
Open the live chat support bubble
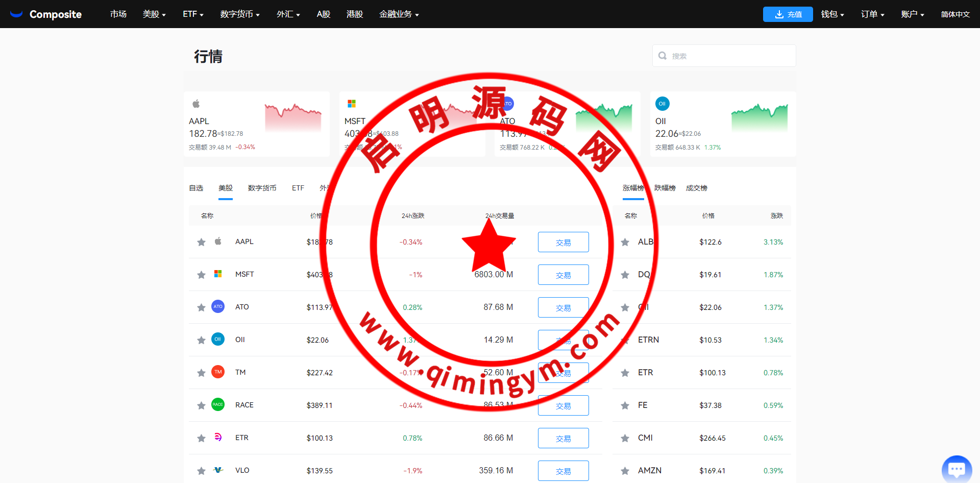tap(956, 468)
